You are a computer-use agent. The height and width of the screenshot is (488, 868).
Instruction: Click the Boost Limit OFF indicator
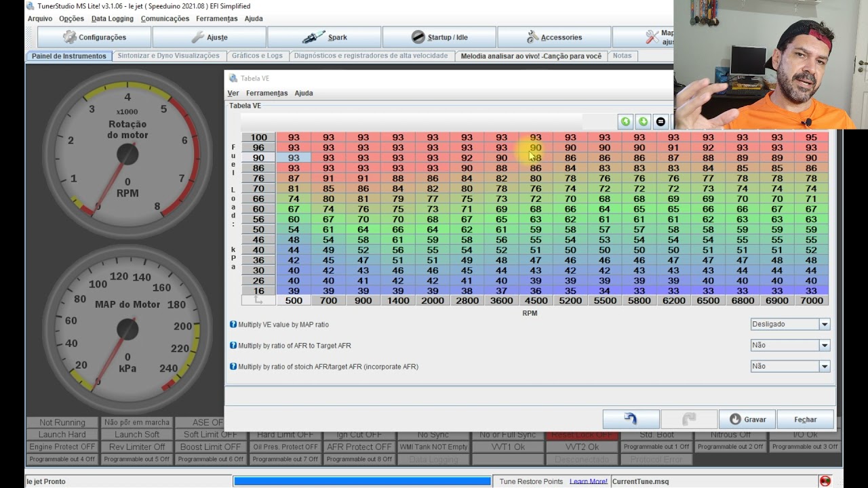tap(211, 447)
